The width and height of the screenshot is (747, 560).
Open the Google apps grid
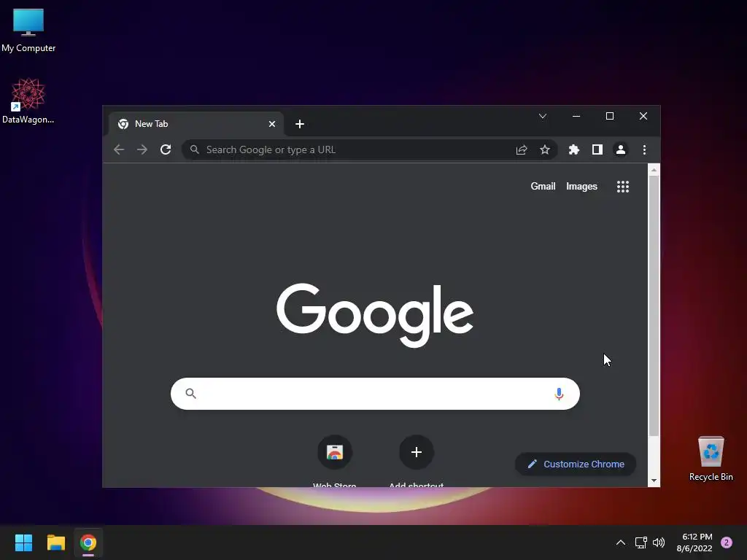(x=623, y=186)
